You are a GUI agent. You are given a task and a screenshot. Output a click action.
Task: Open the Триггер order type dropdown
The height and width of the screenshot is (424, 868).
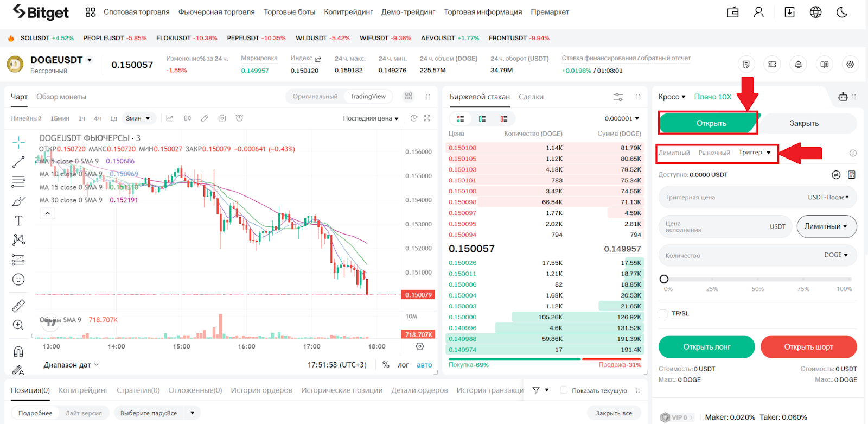pos(755,153)
